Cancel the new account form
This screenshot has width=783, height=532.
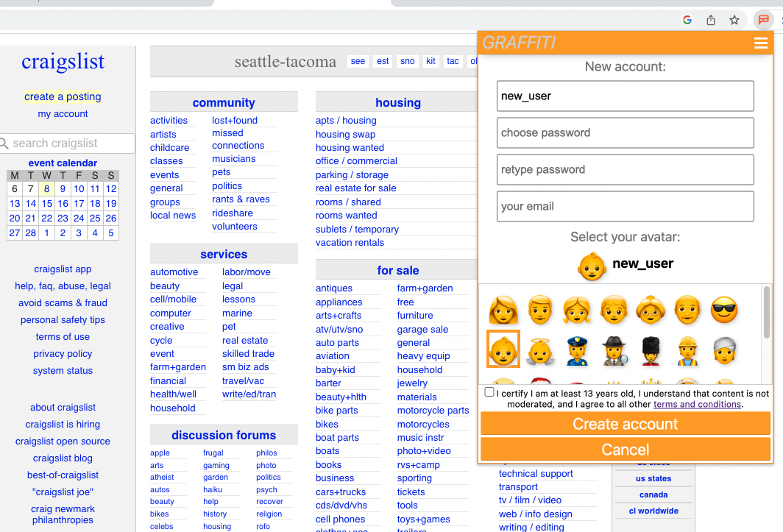(626, 450)
